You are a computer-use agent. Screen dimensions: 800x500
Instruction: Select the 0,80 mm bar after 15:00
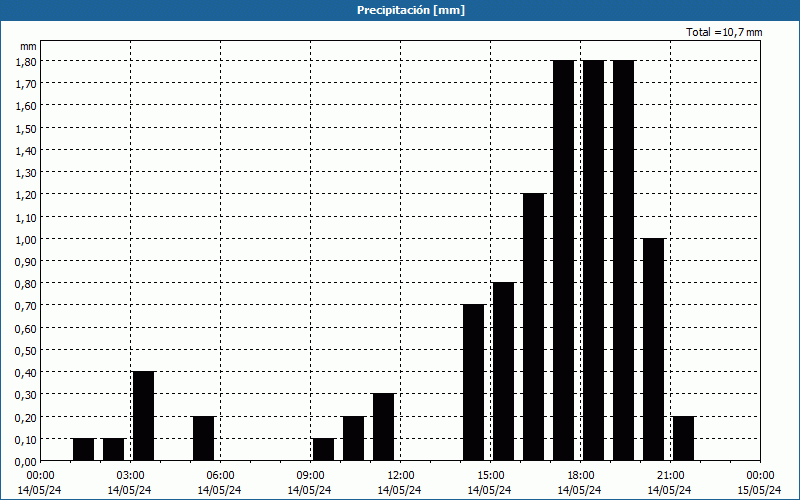(x=504, y=371)
